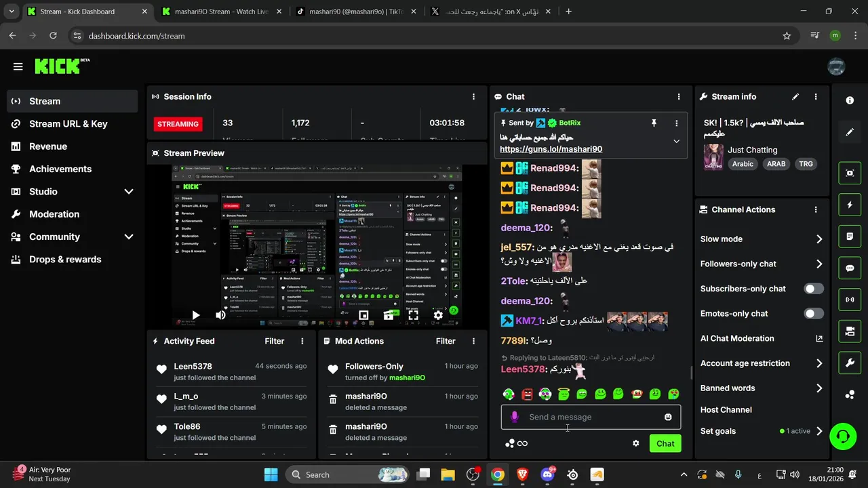Switch to the TikTok mashari9o browser tab

click(x=356, y=12)
